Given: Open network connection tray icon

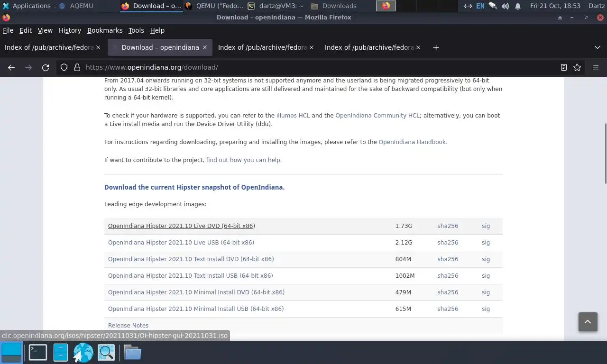Looking at the screenshot, I should click(x=468, y=6).
